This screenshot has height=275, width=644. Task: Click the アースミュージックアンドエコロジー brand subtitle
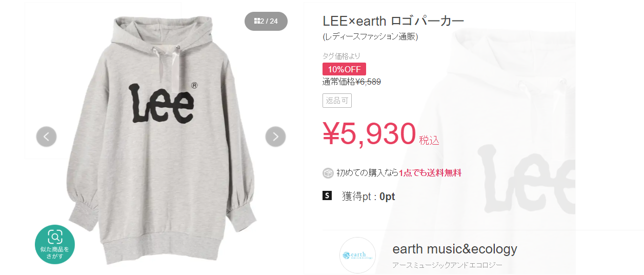click(447, 265)
